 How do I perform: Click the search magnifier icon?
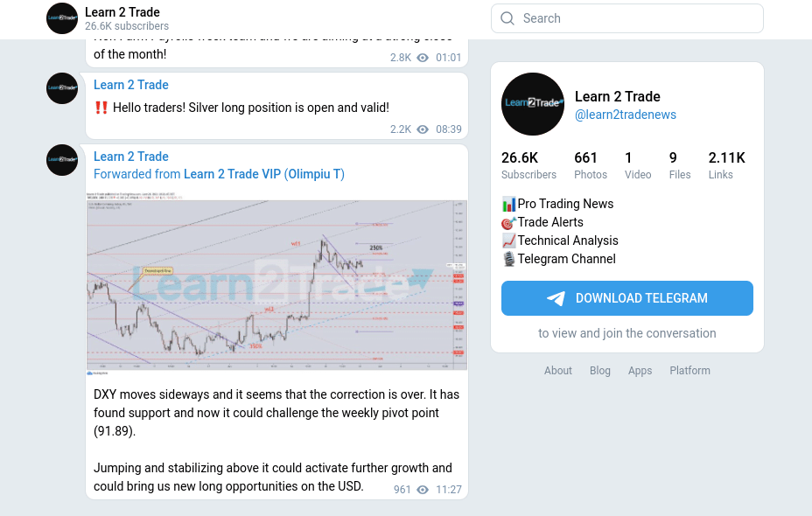[x=507, y=18]
